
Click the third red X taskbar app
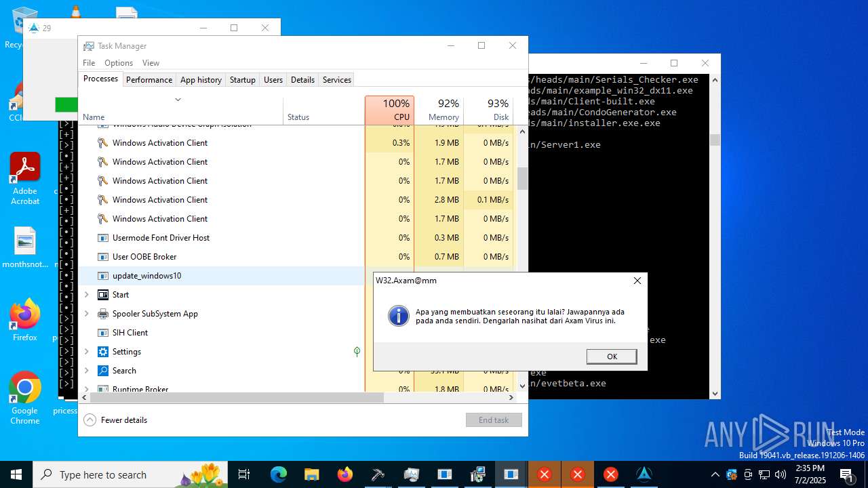(611, 474)
